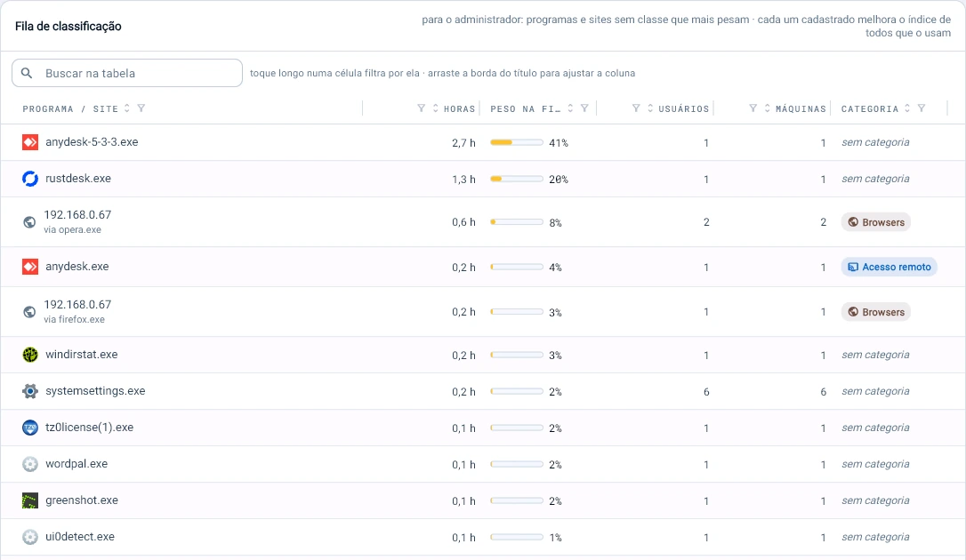Open filter for the Usuários column

tap(636, 108)
